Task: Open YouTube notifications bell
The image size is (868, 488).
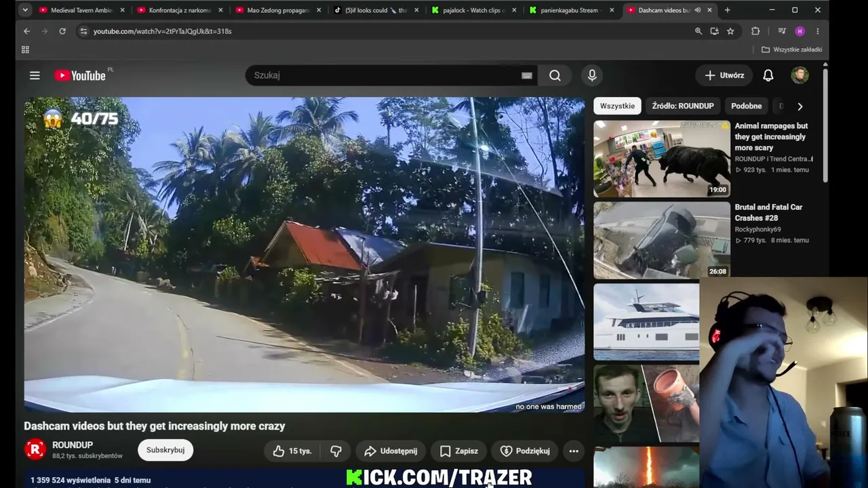Action: (x=768, y=75)
